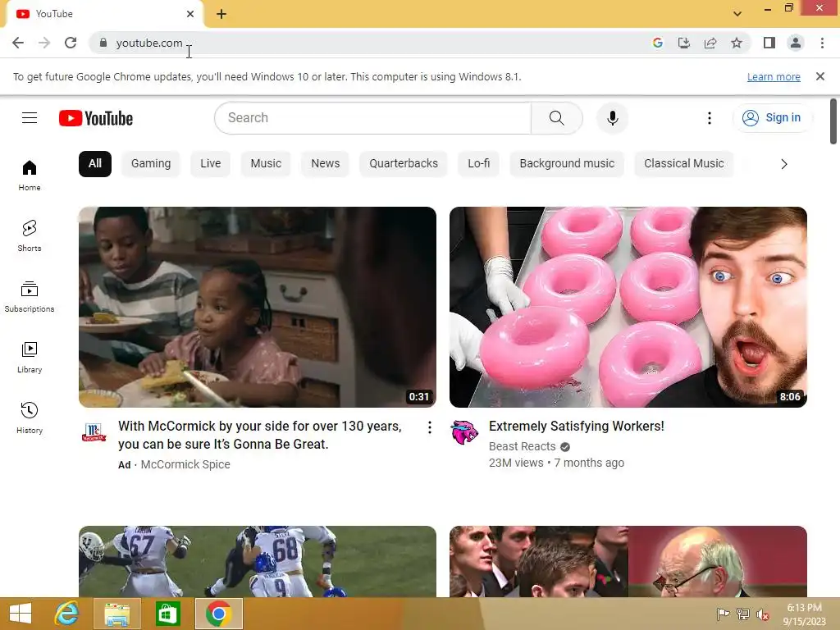Image resolution: width=840 pixels, height=630 pixels.
Task: View site information lock icon
Action: pyautogui.click(x=103, y=43)
